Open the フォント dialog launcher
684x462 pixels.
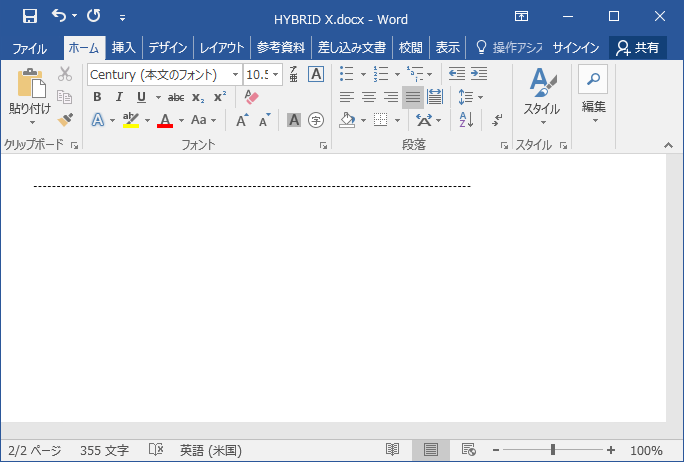coord(323,146)
